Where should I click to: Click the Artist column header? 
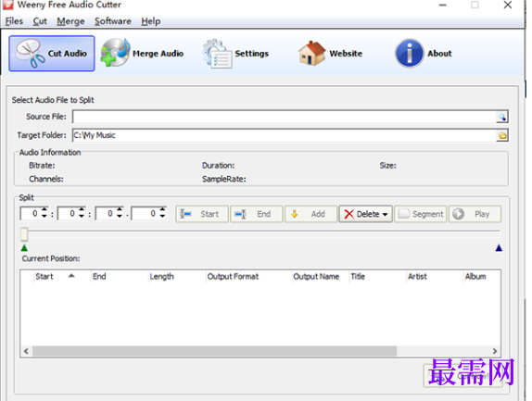pyautogui.click(x=435, y=277)
